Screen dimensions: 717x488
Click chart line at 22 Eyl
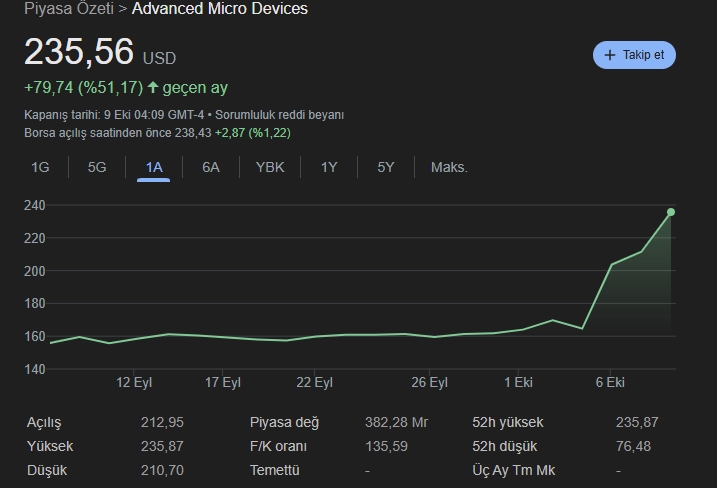tap(315, 337)
